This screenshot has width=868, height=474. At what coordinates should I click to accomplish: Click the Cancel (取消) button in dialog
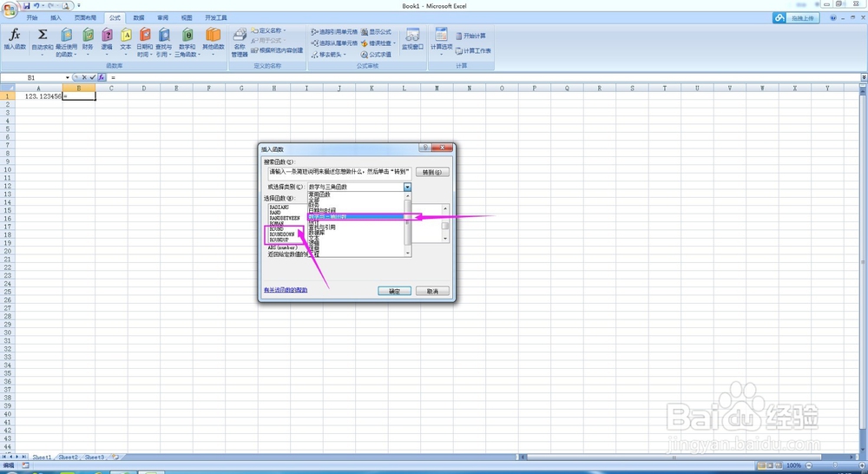click(x=432, y=292)
